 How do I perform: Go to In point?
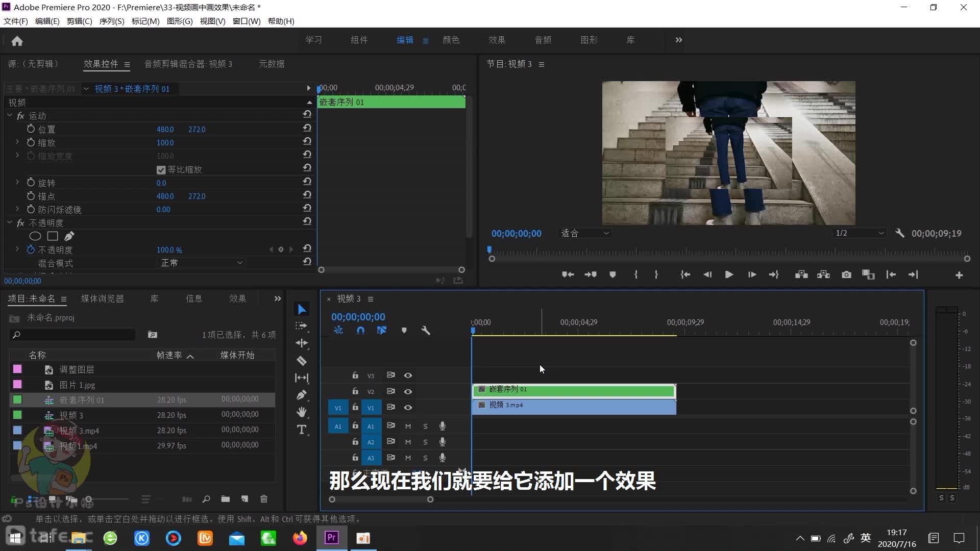(x=685, y=274)
